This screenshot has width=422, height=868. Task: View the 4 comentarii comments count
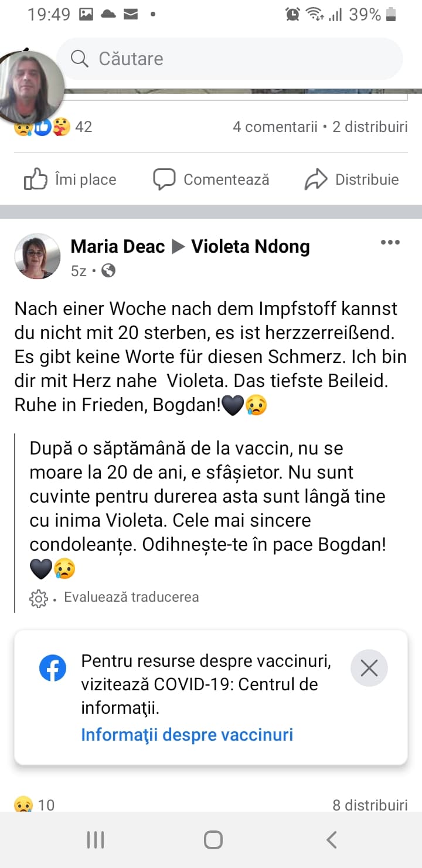click(274, 127)
